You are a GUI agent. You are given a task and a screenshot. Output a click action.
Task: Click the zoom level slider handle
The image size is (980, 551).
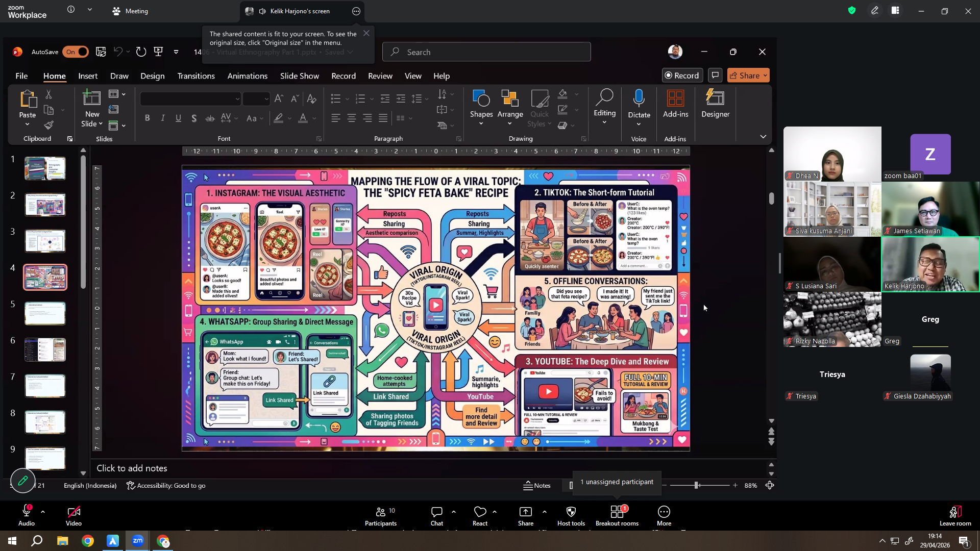pos(697,486)
